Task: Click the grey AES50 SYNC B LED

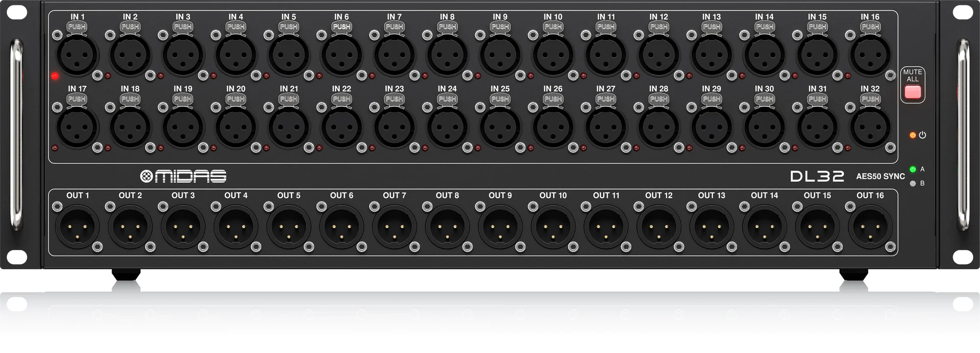Action: [x=912, y=184]
